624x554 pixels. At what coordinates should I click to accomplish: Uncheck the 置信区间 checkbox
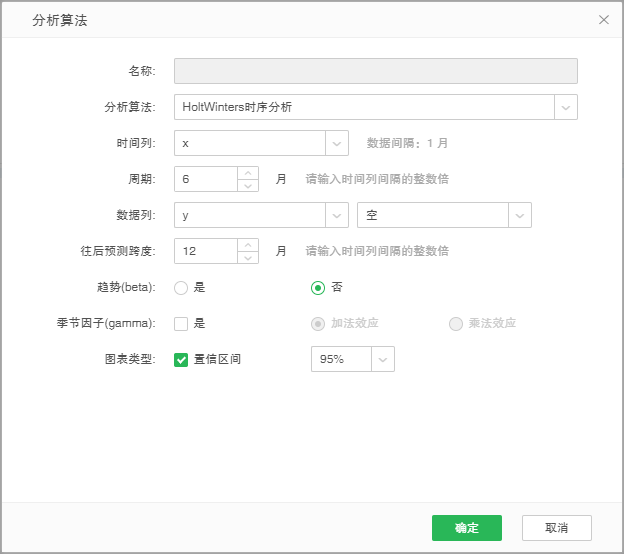tap(181, 359)
